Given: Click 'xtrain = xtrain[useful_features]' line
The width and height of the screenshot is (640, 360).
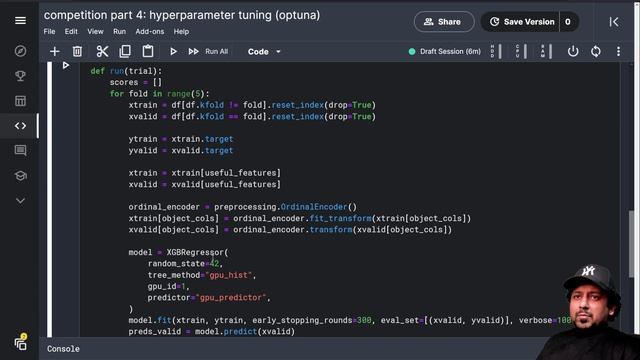Looking at the screenshot, I should (x=204, y=173).
